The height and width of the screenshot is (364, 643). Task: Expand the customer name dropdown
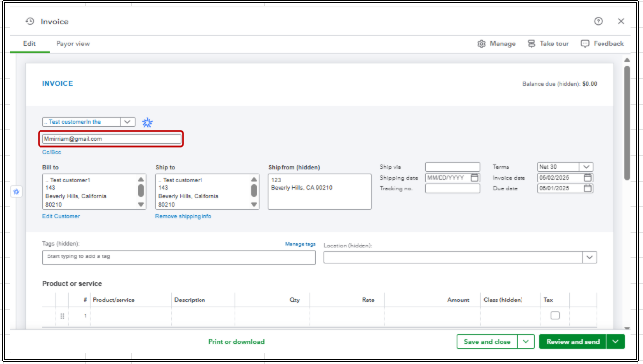(127, 122)
